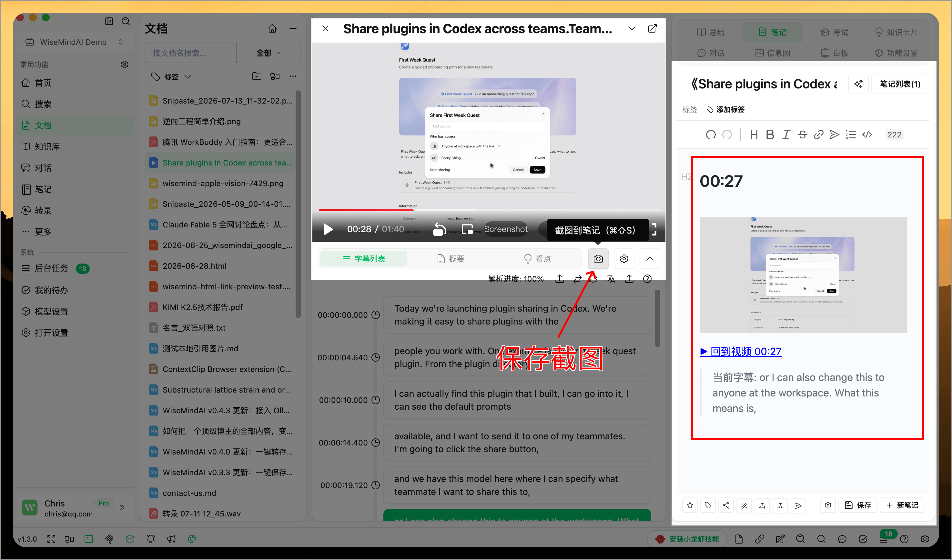Insert a link with the link icon
Image resolution: width=952 pixels, height=560 pixels.
818,135
